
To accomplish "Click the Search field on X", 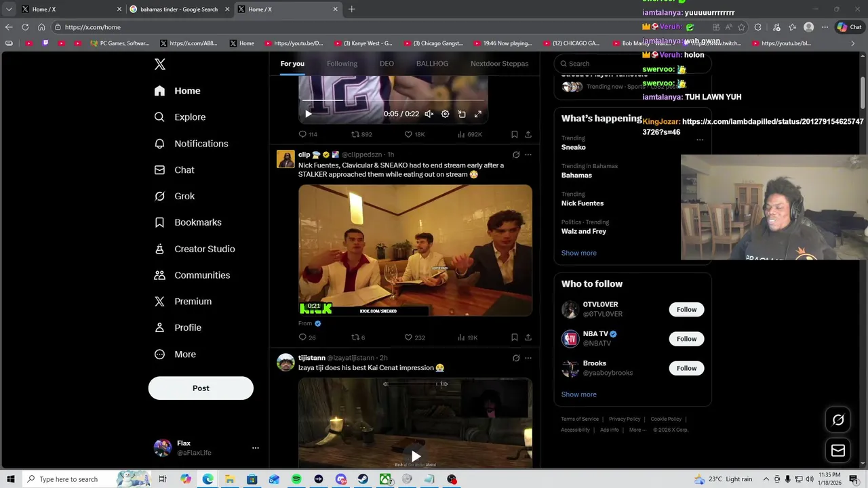I will (632, 64).
